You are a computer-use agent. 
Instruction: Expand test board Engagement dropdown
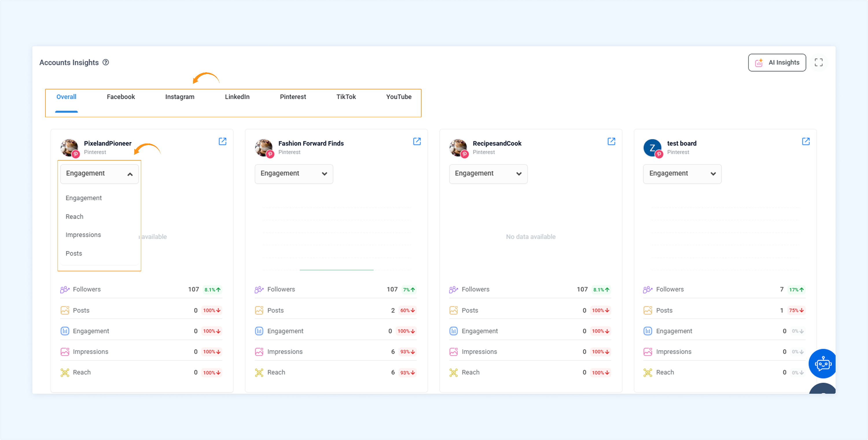[682, 174]
